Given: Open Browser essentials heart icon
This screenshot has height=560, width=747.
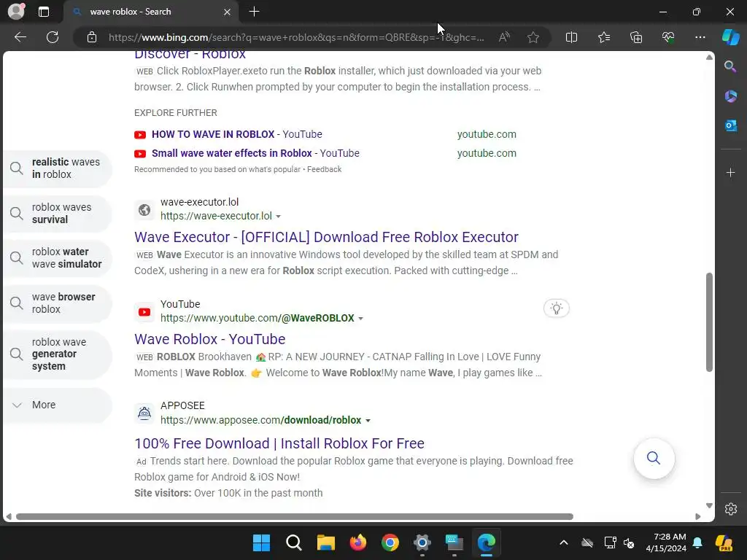Looking at the screenshot, I should click(x=668, y=37).
